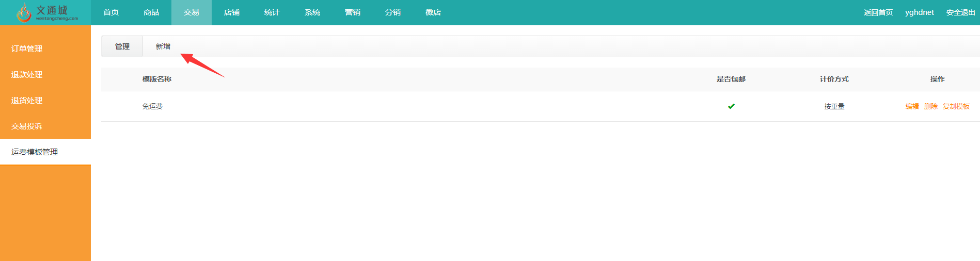Image resolution: width=980 pixels, height=261 pixels.
Task: Click the 计价方式 column header
Action: pyautogui.click(x=834, y=79)
